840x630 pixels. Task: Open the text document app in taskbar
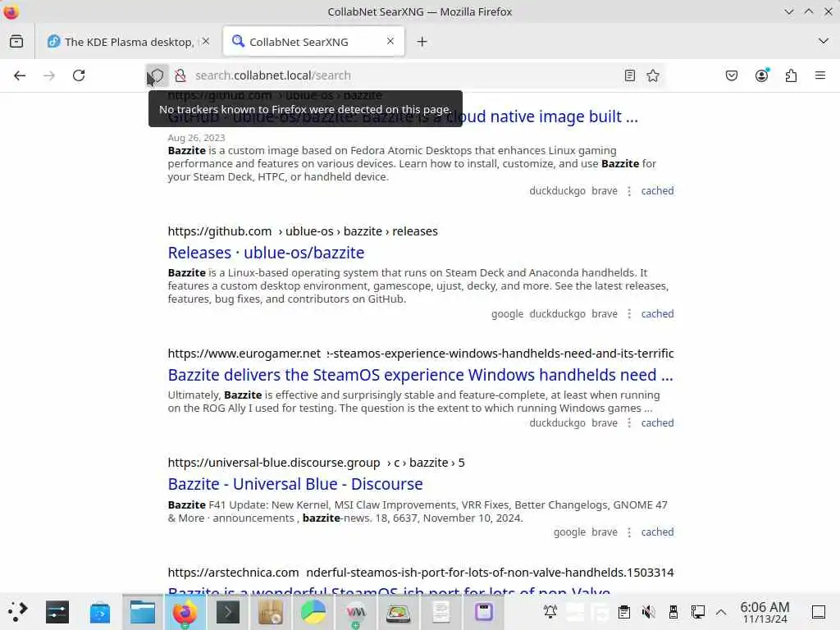point(441,612)
